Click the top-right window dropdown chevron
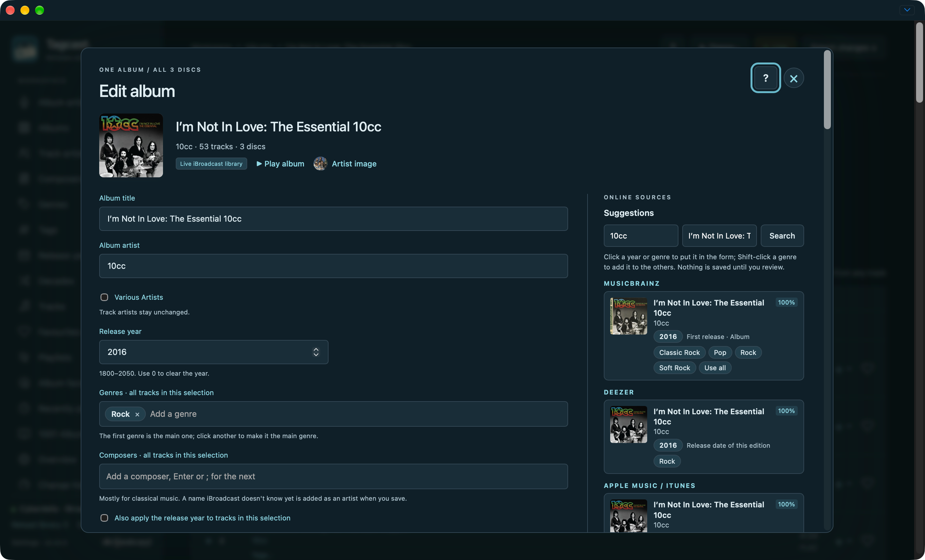The image size is (925, 560). (x=907, y=10)
